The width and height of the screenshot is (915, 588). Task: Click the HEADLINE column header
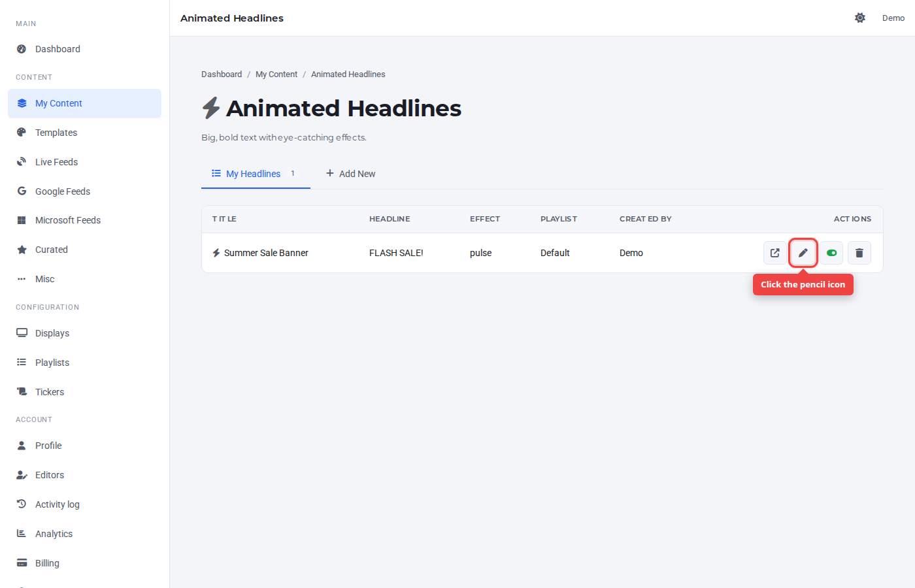point(390,219)
